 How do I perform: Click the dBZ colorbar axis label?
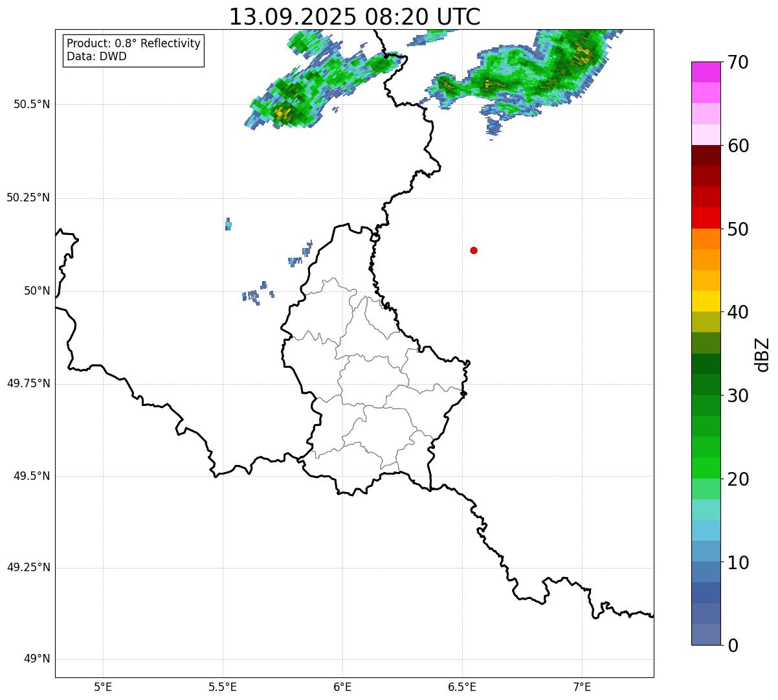(762, 354)
